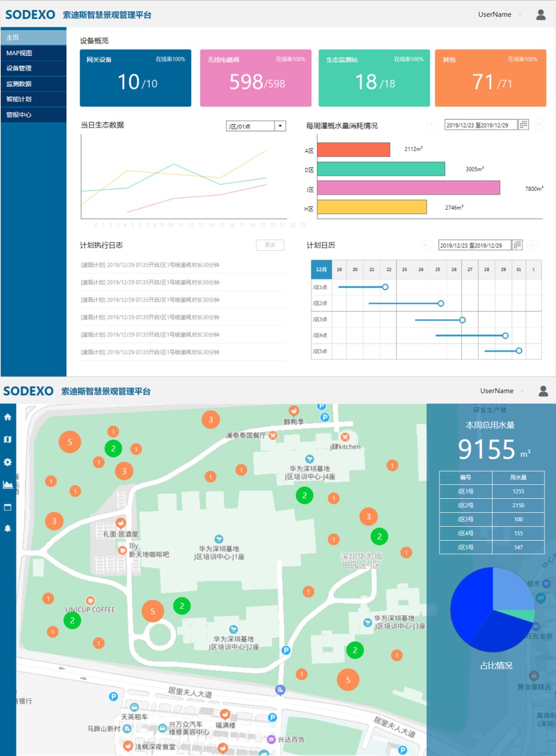Click the 计划日历 date range field
The height and width of the screenshot is (756, 556).
(x=474, y=246)
